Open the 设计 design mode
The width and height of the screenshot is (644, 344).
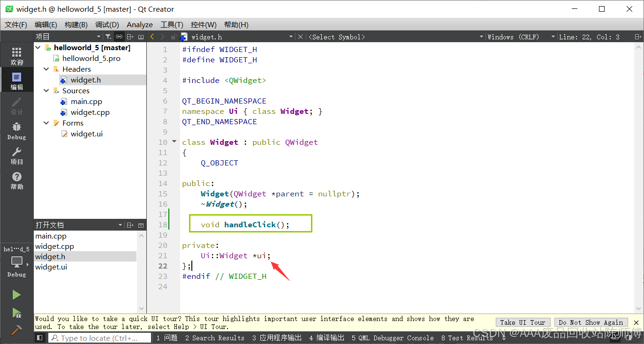[16, 106]
